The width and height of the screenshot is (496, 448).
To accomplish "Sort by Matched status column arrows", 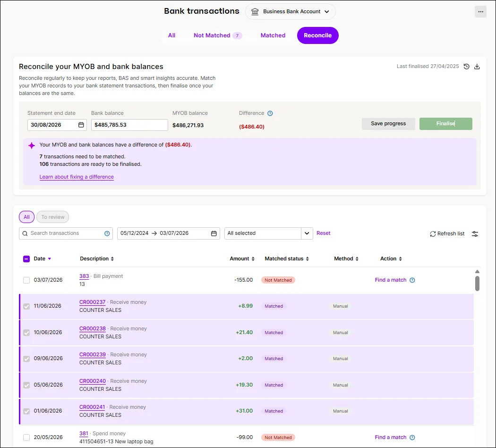I will click(x=307, y=259).
